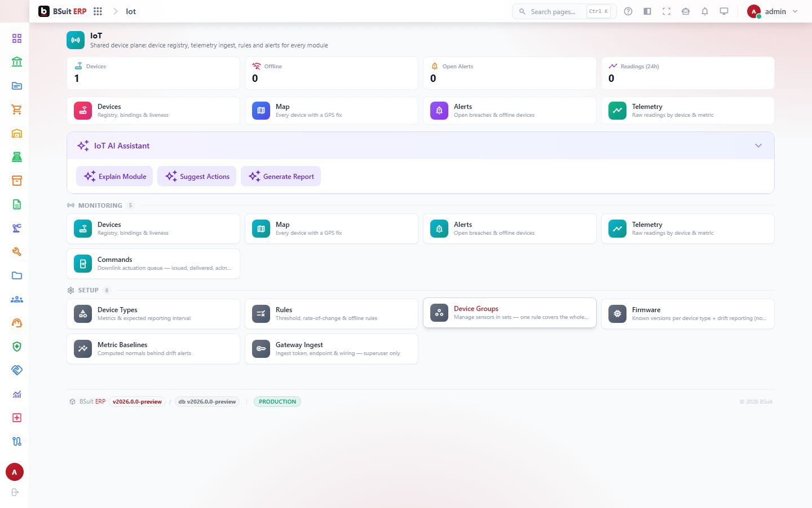Click the Generate Report button
Screen dimensions: 812x508
281,176
